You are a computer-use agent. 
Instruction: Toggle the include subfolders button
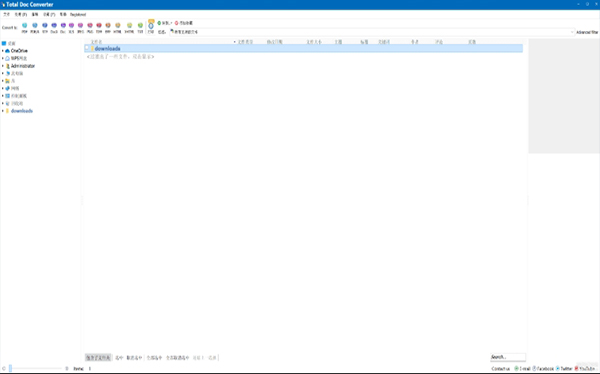point(98,358)
